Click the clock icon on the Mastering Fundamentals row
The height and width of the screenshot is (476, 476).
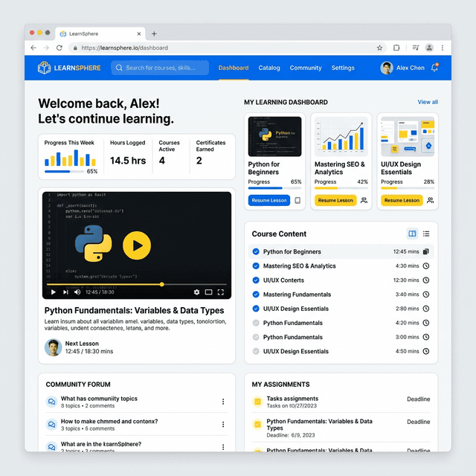coord(426,295)
